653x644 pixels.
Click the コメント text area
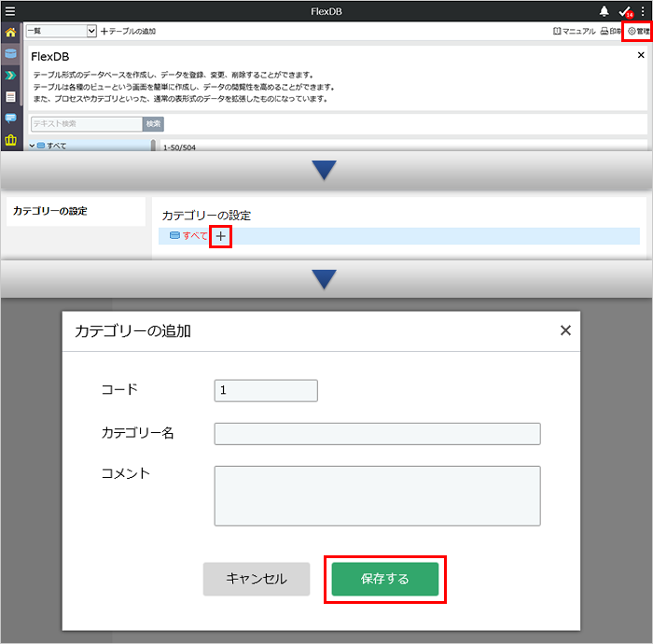(x=377, y=496)
